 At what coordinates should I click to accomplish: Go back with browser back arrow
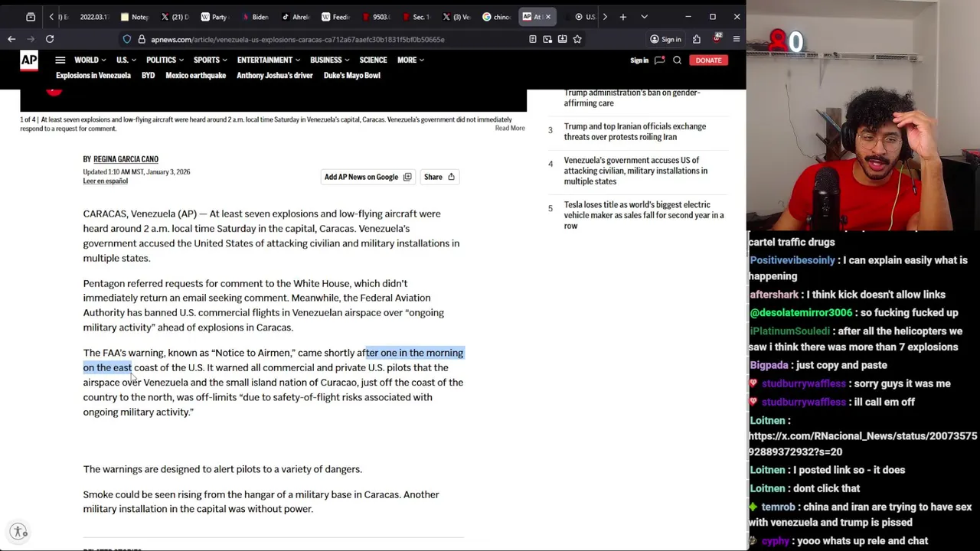pos(11,39)
